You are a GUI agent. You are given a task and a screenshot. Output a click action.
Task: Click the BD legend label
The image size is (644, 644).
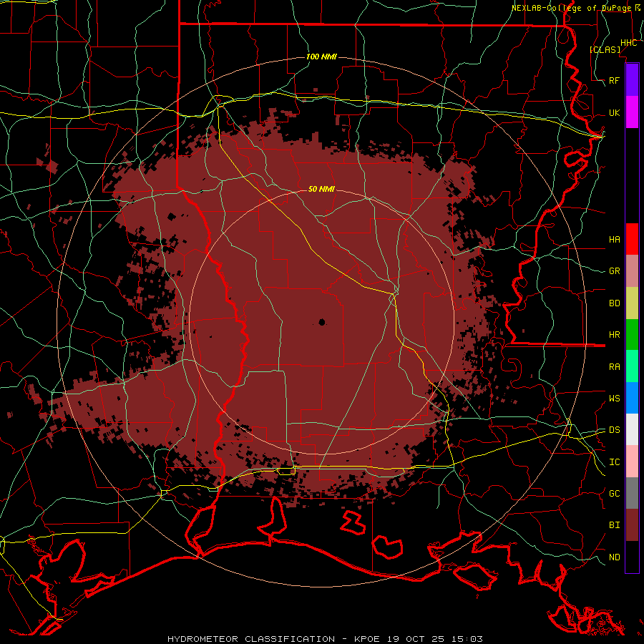click(x=615, y=303)
